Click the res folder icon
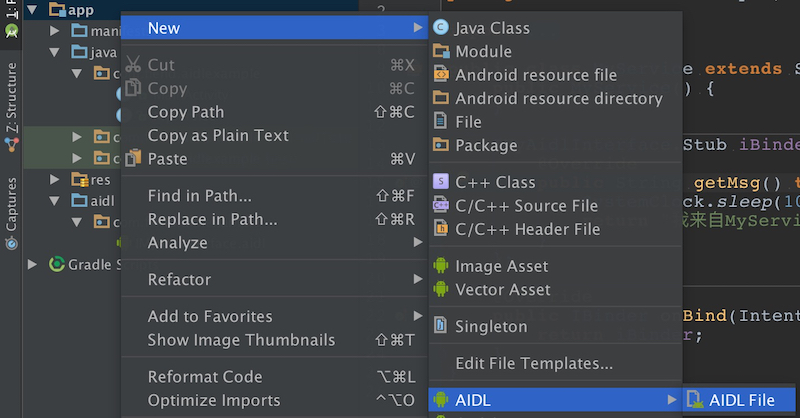 (80, 180)
